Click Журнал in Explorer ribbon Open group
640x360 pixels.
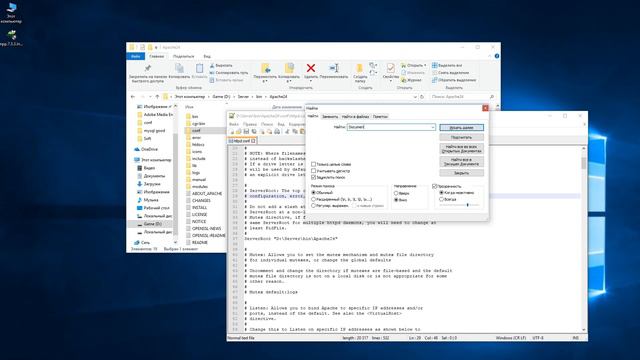[411, 80]
